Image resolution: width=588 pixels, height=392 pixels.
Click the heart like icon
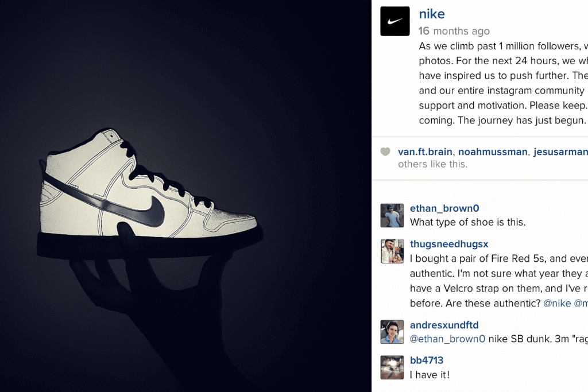point(385,152)
